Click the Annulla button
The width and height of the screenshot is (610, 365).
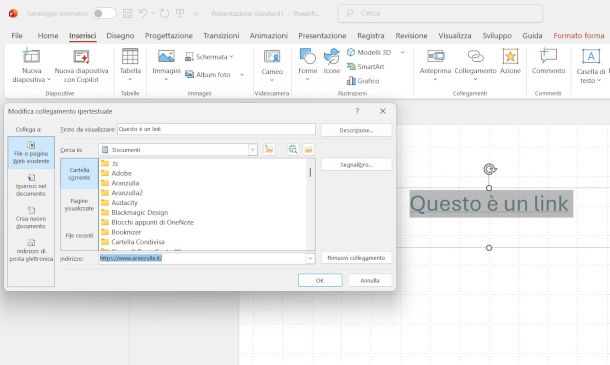click(x=370, y=280)
